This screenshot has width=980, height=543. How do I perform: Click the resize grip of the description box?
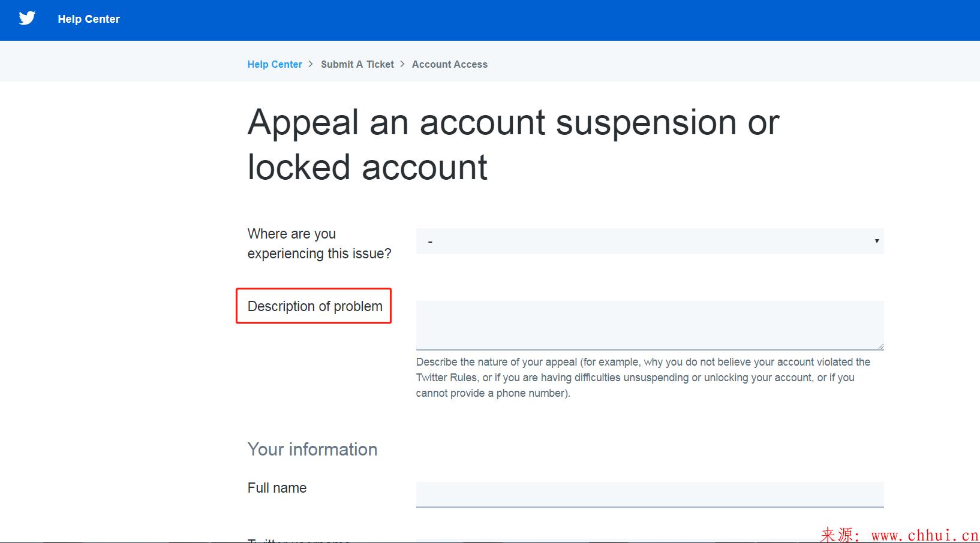click(x=880, y=346)
